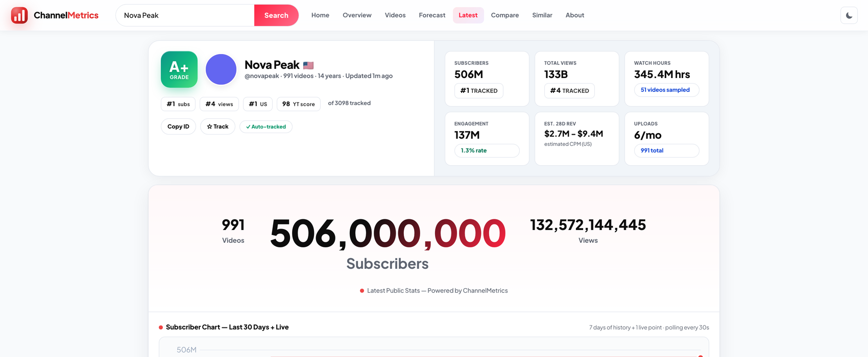Click the Nova Peak channel title

272,65
